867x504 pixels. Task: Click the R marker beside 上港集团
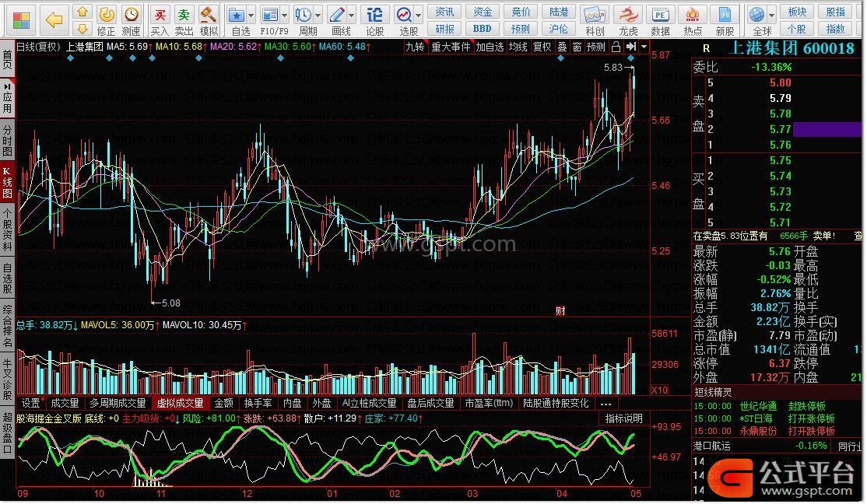pos(706,49)
